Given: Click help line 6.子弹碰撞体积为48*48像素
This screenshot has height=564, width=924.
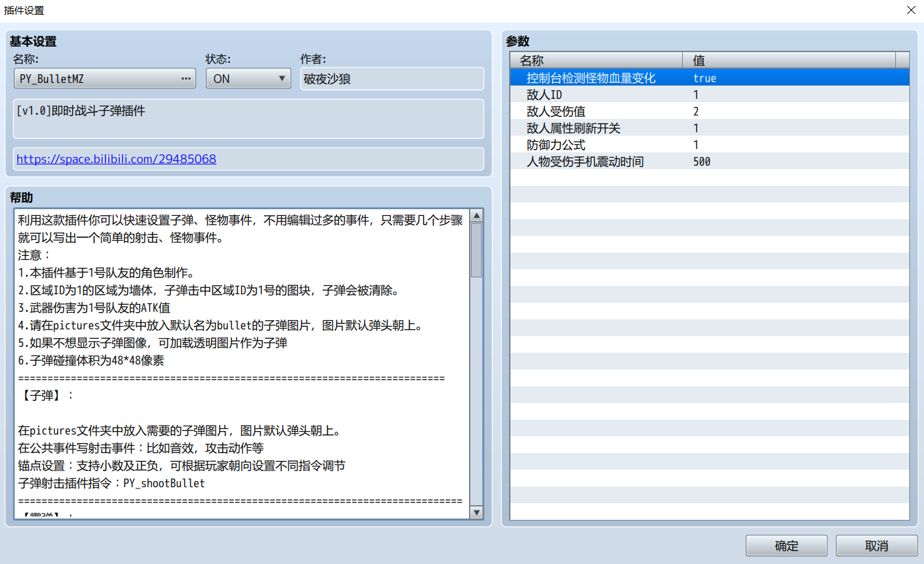Looking at the screenshot, I should (x=91, y=361).
